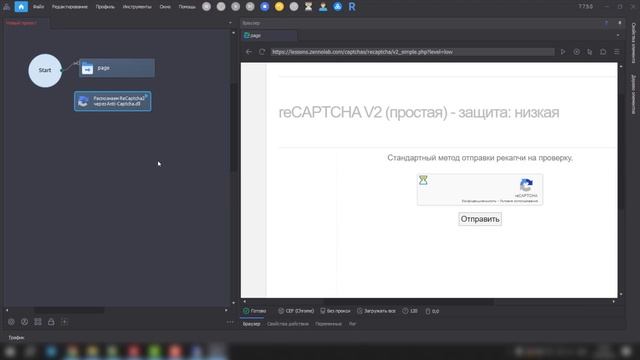Image resolution: width=640 pixels, height=360 pixels.
Task: Click the browser URL address field
Action: [x=412, y=52]
